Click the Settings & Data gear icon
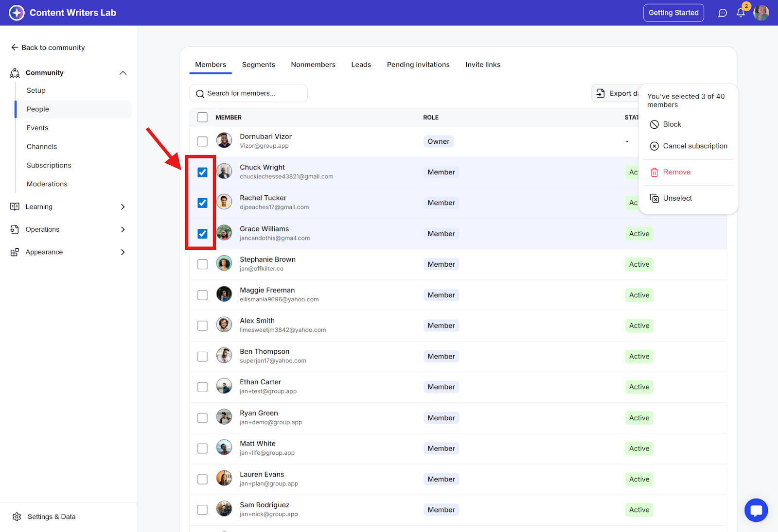 click(17, 516)
